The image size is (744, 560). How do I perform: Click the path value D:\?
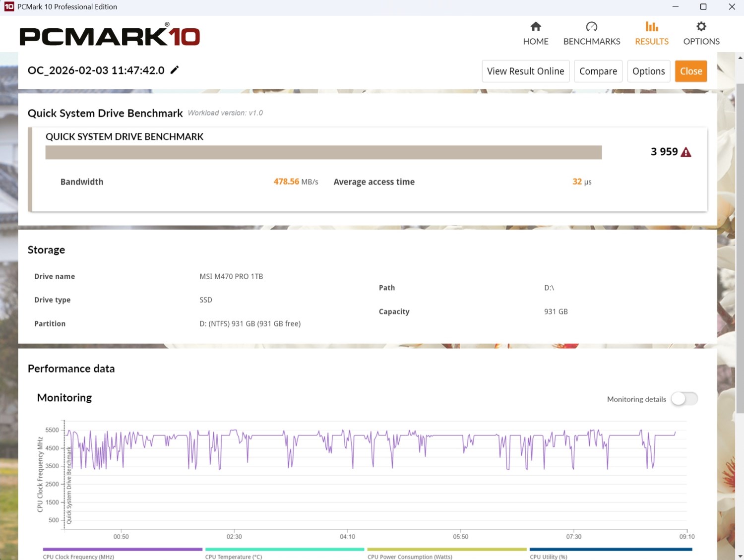[549, 288]
